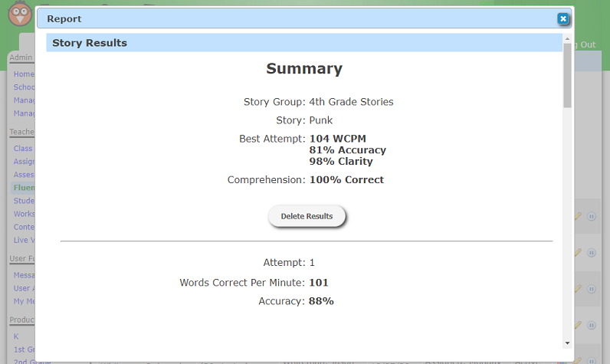Image resolution: width=610 pixels, height=364 pixels.
Task: Go to the Messages link in the sidebar
Action: 24,275
